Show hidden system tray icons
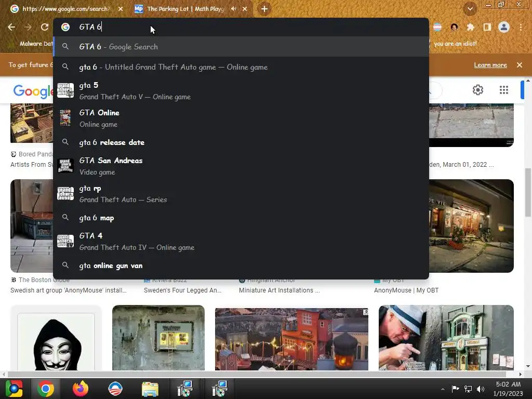The width and height of the screenshot is (532, 399). tap(443, 389)
